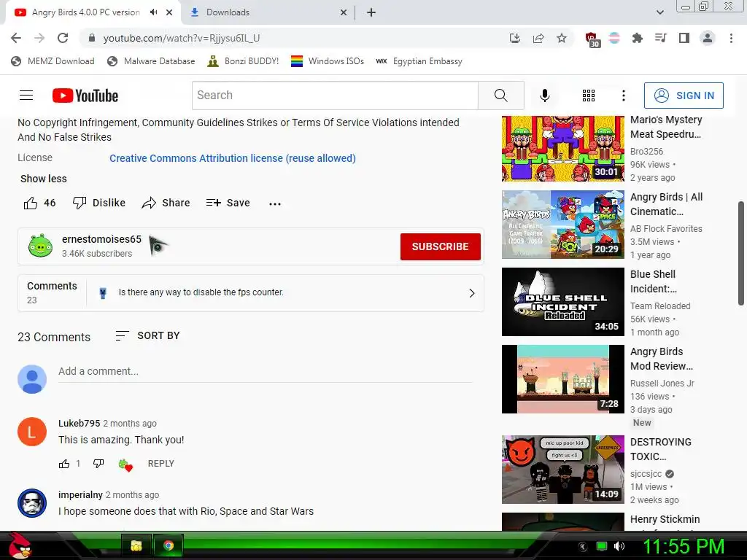Open Windows ISOs bookmark
747x560 pixels.
328,61
